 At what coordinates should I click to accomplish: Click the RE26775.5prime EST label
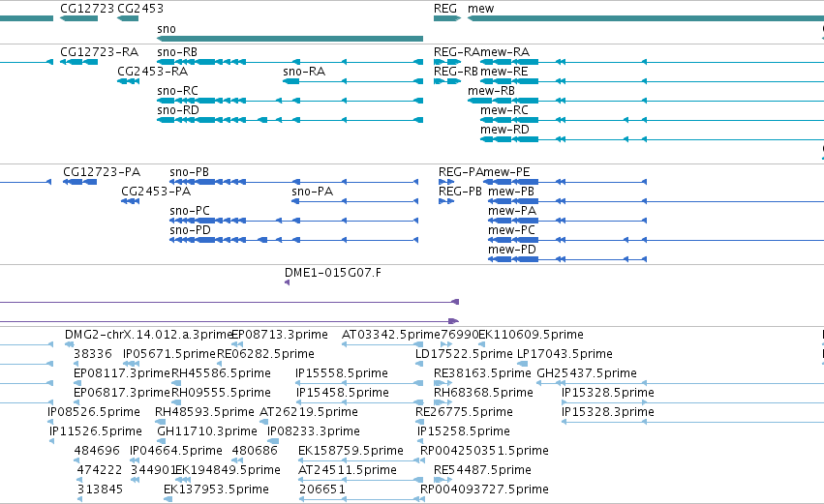(x=464, y=413)
